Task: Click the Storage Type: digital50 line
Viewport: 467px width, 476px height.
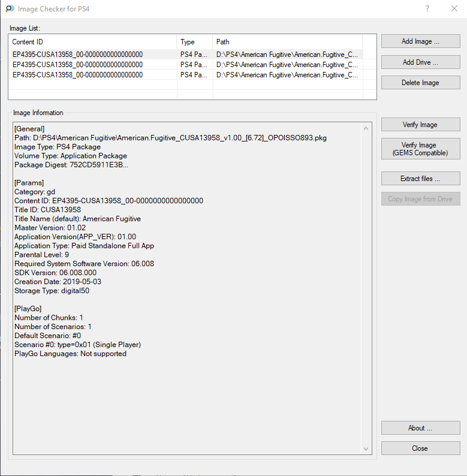Action: [x=52, y=291]
